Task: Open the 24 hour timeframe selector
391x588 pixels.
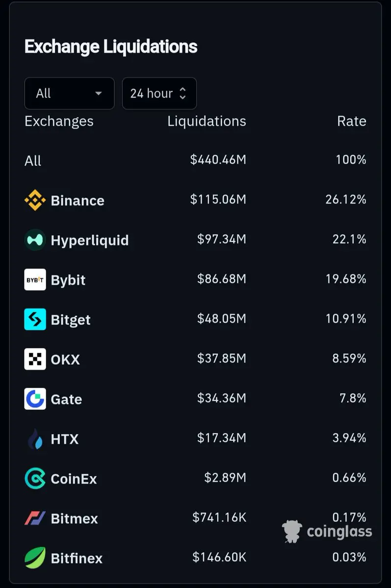Action: click(159, 93)
